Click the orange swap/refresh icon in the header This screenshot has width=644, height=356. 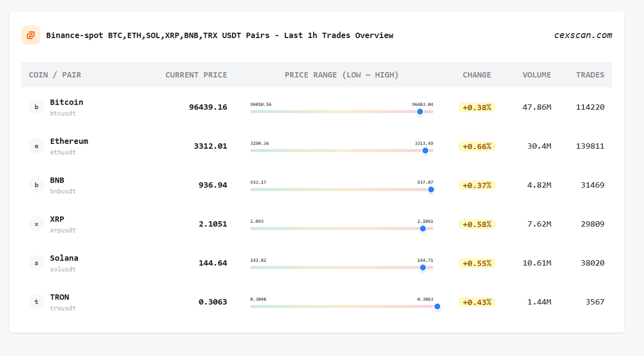[31, 35]
